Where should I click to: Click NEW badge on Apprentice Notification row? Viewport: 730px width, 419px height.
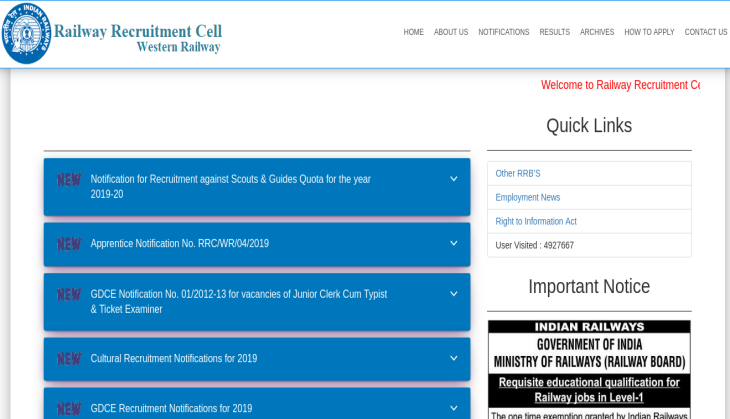[69, 244]
